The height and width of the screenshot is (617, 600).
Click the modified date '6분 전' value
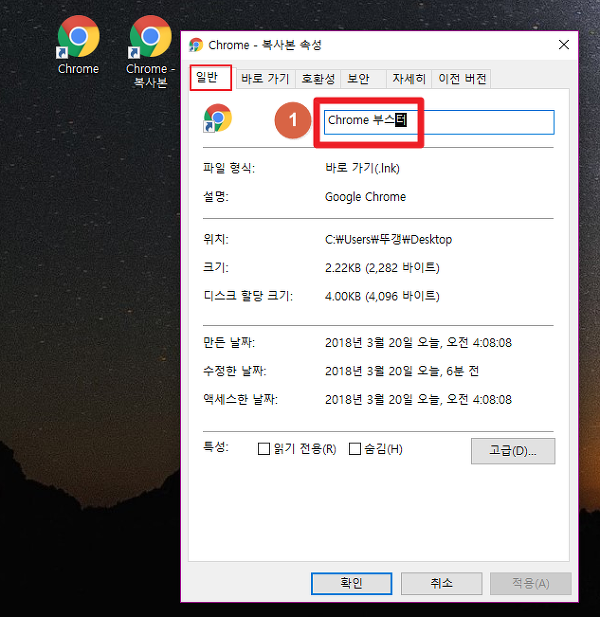pyautogui.click(x=402, y=371)
